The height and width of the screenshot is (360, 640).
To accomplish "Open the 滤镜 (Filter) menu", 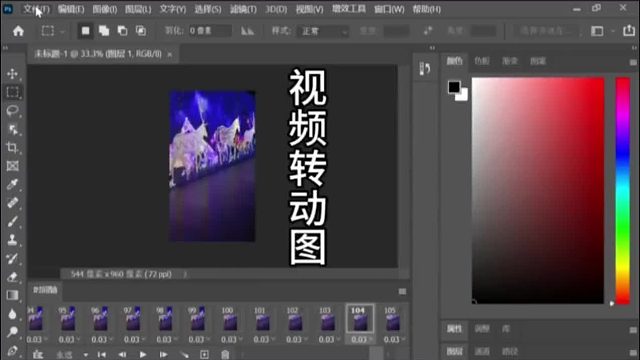I will click(243, 9).
